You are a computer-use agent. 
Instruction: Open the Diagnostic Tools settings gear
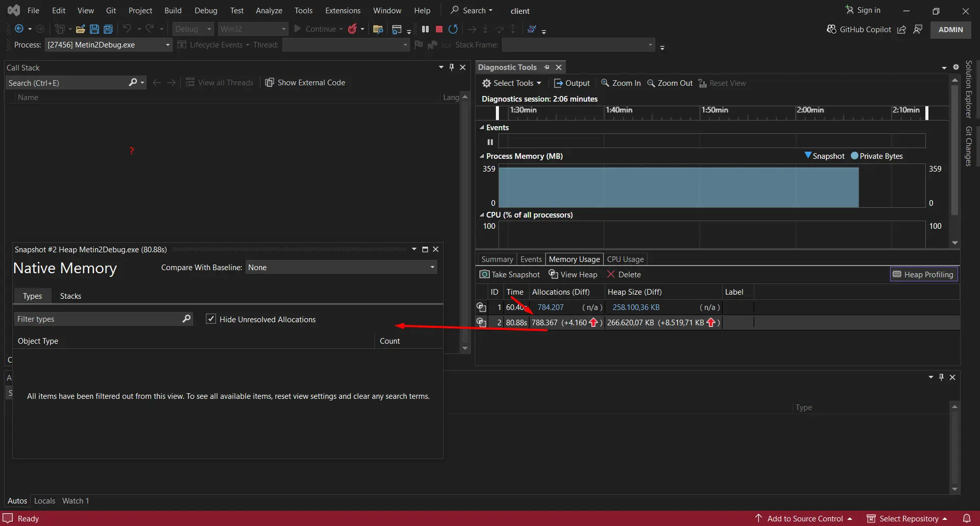(x=956, y=67)
